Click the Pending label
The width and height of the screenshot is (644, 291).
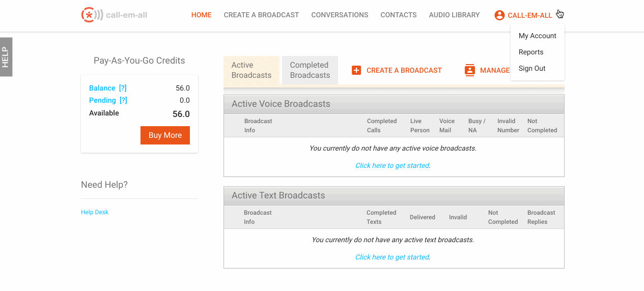click(x=103, y=100)
